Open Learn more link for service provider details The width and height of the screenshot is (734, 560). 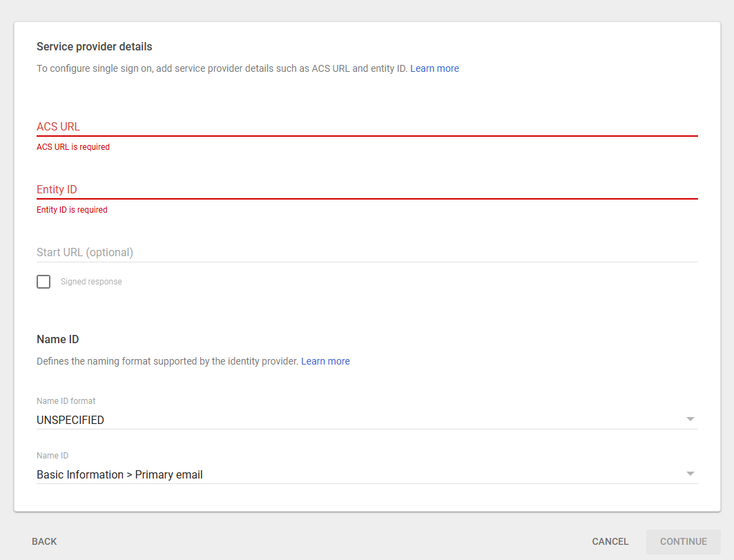434,68
